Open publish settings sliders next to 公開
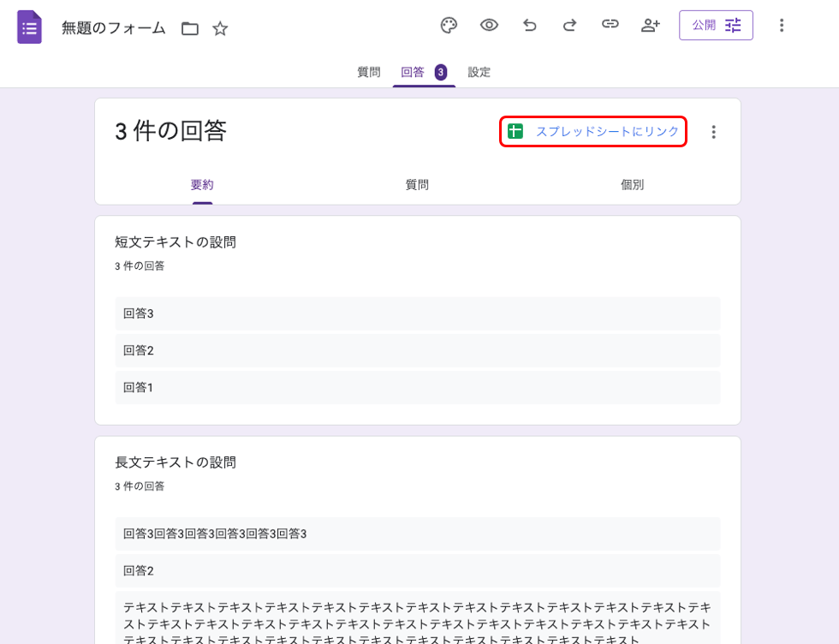 click(x=732, y=25)
